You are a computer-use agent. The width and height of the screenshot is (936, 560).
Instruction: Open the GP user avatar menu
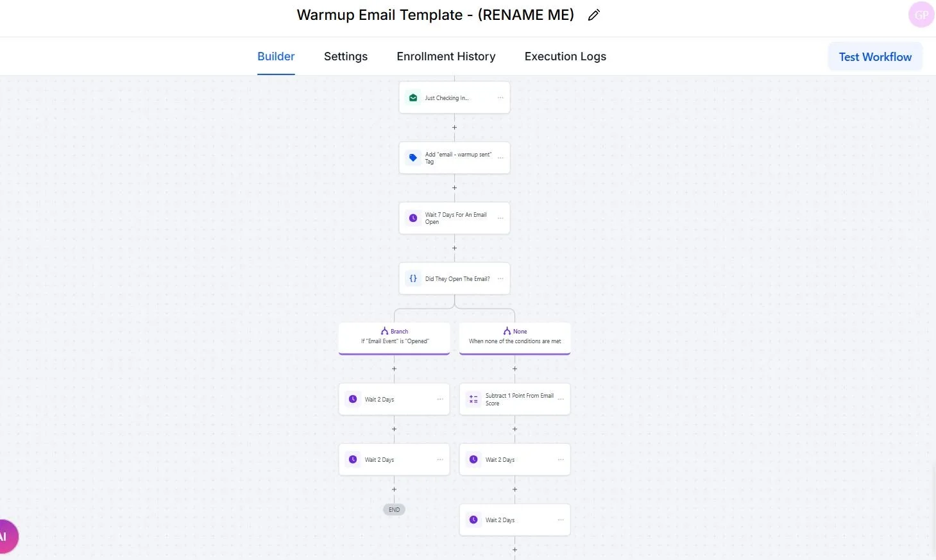coord(921,15)
